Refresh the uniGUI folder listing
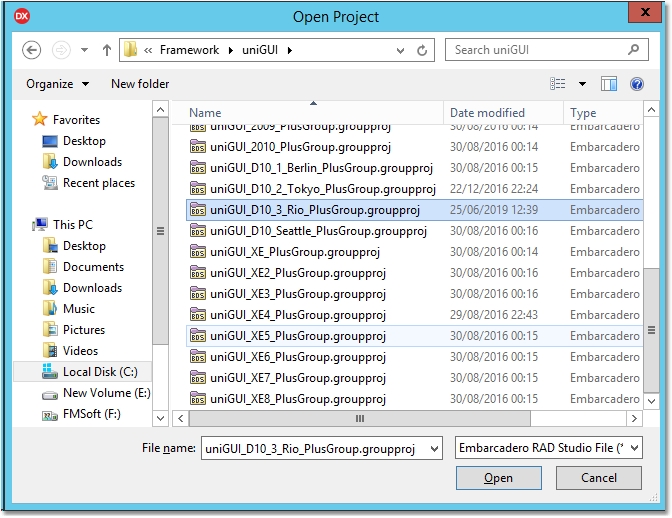This screenshot has height=518, width=672. tap(423, 50)
